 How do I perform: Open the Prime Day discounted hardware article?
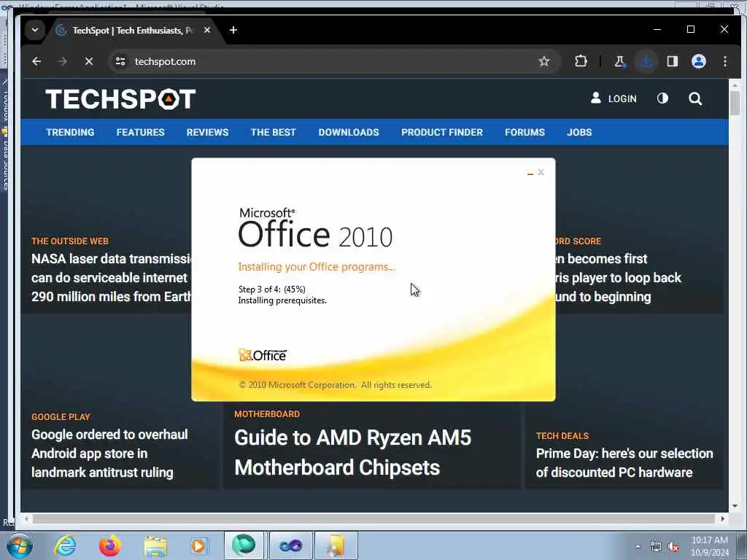click(624, 463)
